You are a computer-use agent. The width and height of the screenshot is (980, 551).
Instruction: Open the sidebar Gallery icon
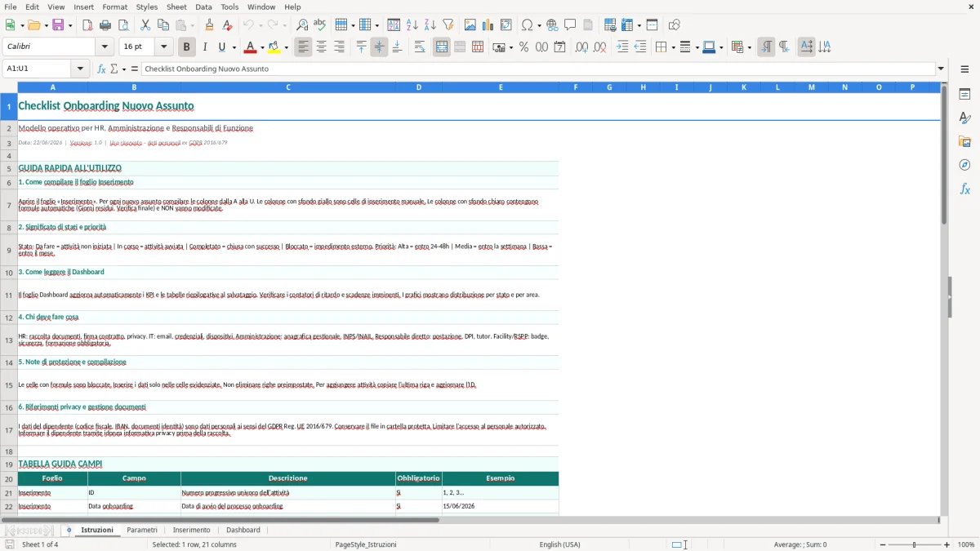[964, 141]
